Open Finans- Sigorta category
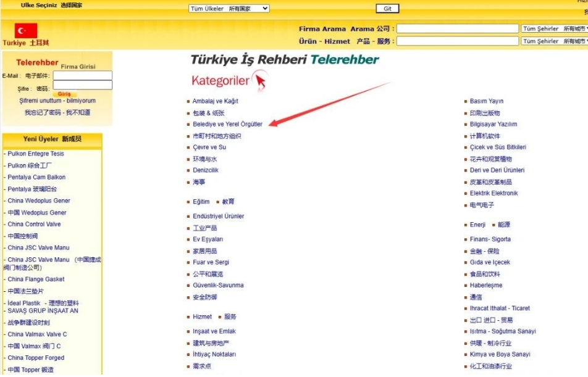Viewport: 588px width, 377px height. point(490,239)
